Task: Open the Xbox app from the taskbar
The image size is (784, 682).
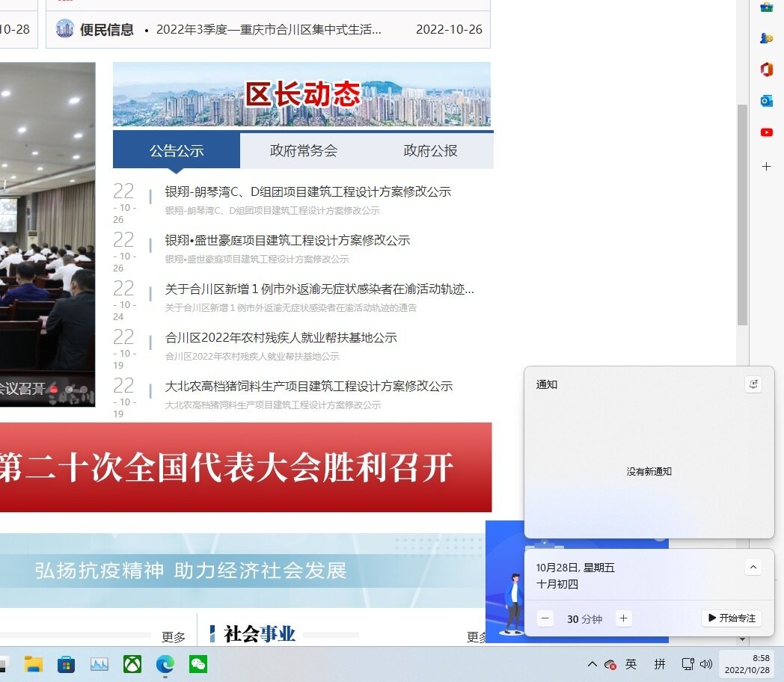Action: pyautogui.click(x=132, y=664)
